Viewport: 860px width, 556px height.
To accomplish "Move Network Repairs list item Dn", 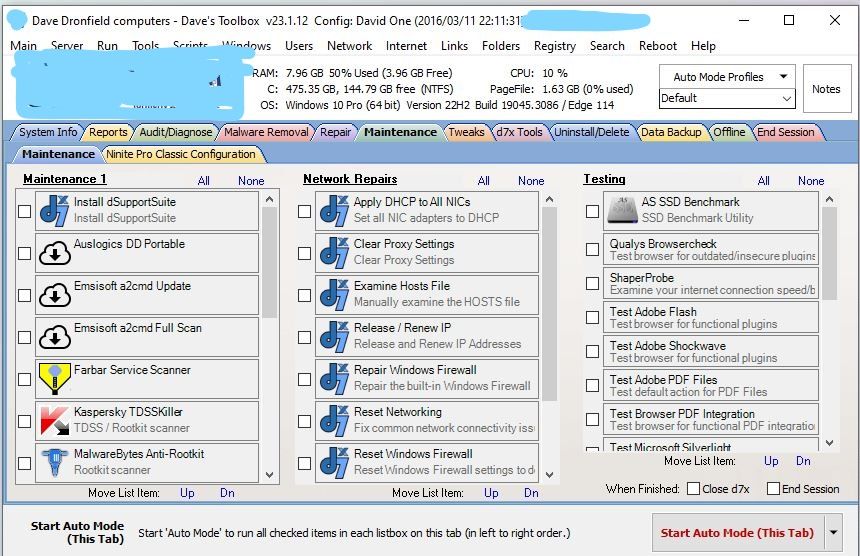I will click(x=531, y=493).
